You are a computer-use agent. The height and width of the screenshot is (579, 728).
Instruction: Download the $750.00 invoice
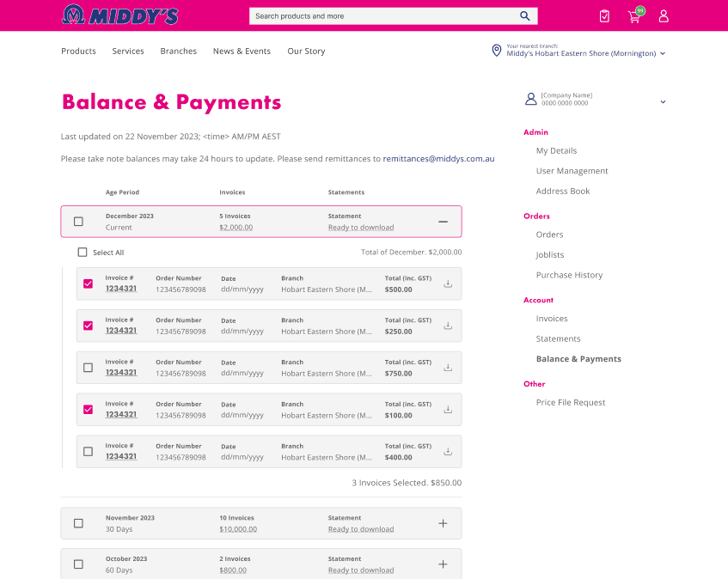(x=448, y=368)
